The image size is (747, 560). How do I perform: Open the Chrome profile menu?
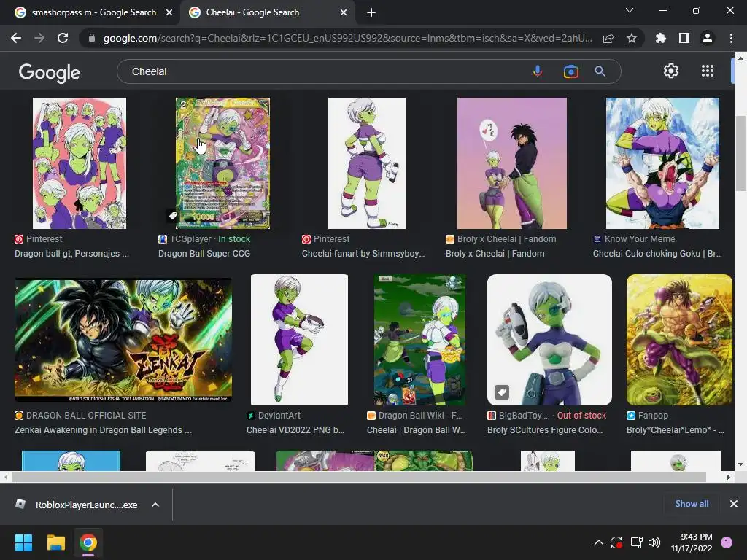708,38
